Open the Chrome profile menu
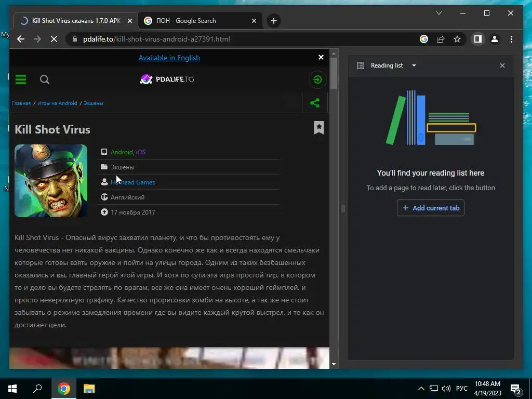Viewport: 532px width, 399px height. pyautogui.click(x=495, y=39)
